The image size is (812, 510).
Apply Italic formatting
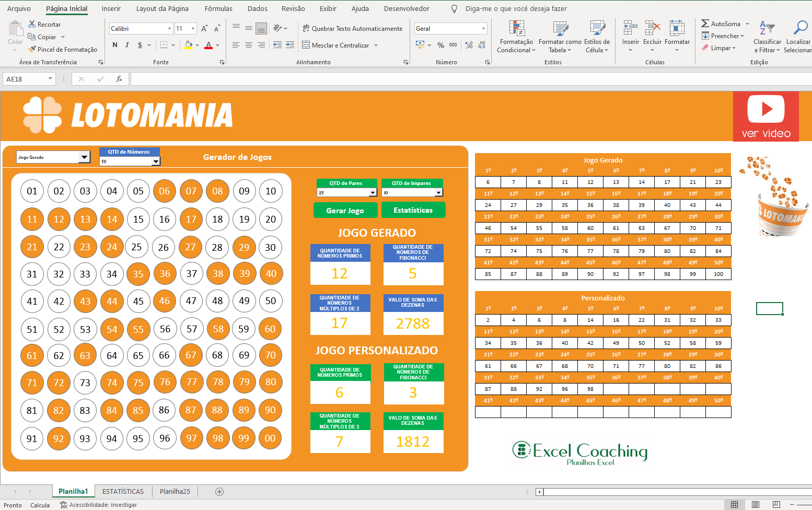(x=127, y=45)
